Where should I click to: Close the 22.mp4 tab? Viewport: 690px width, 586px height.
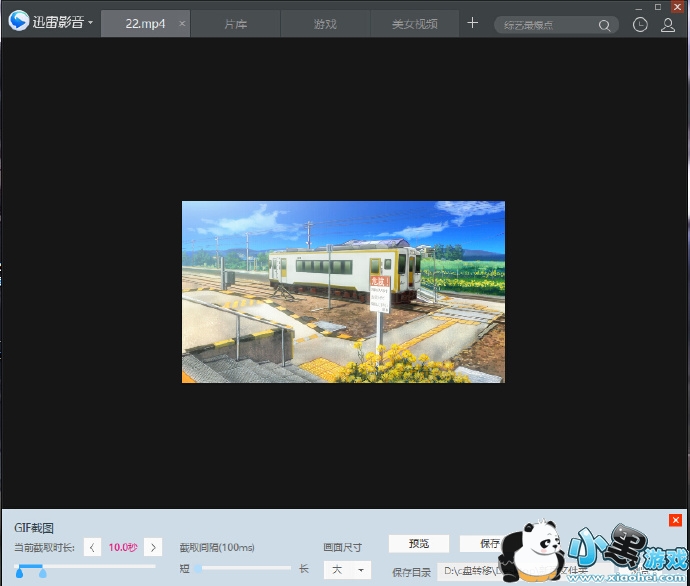(x=182, y=24)
